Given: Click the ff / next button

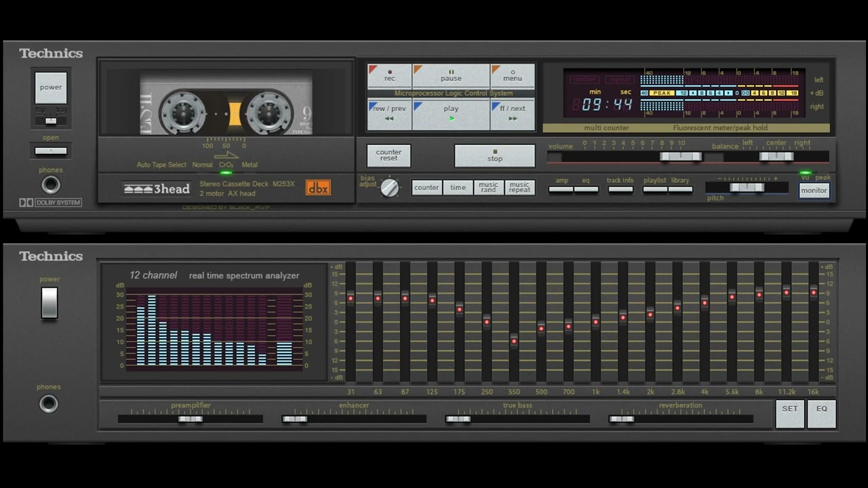Looking at the screenshot, I should coord(513,114).
